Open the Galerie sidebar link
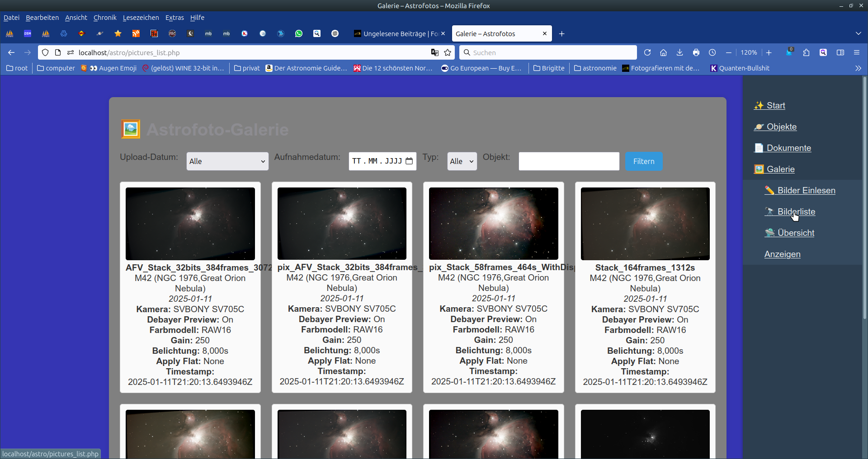This screenshot has height=459, width=868. (x=774, y=169)
